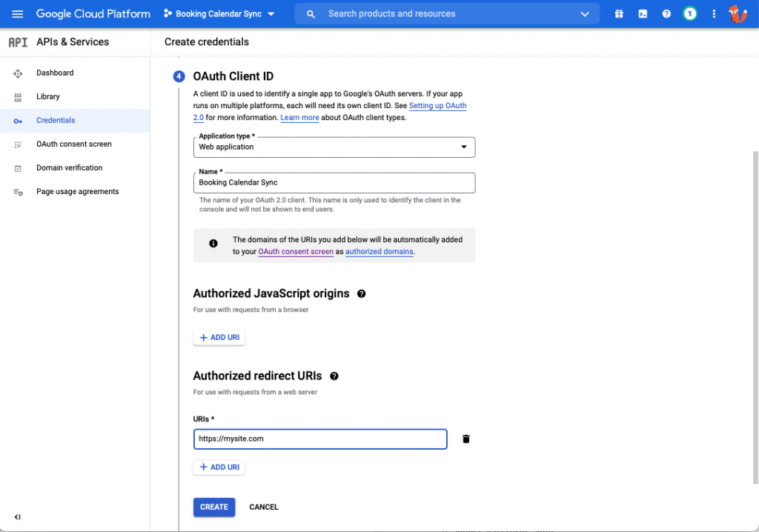Follow the Setting up OAuth 2.0 link

437,105
